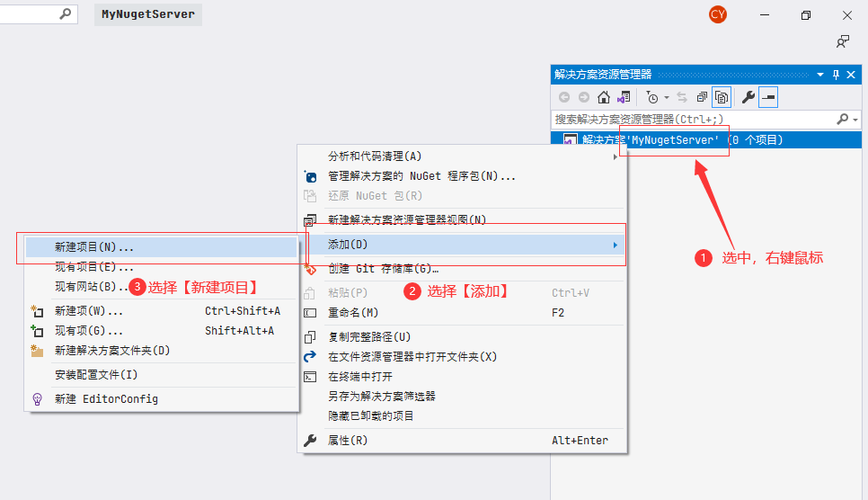Click the copy full path icon
The height and width of the screenshot is (500, 868).
[310, 337]
